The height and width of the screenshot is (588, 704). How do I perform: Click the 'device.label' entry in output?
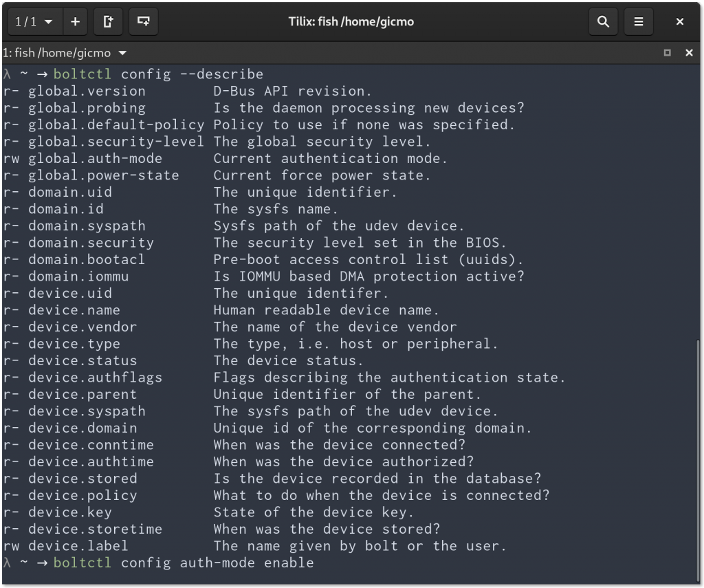click(x=78, y=546)
